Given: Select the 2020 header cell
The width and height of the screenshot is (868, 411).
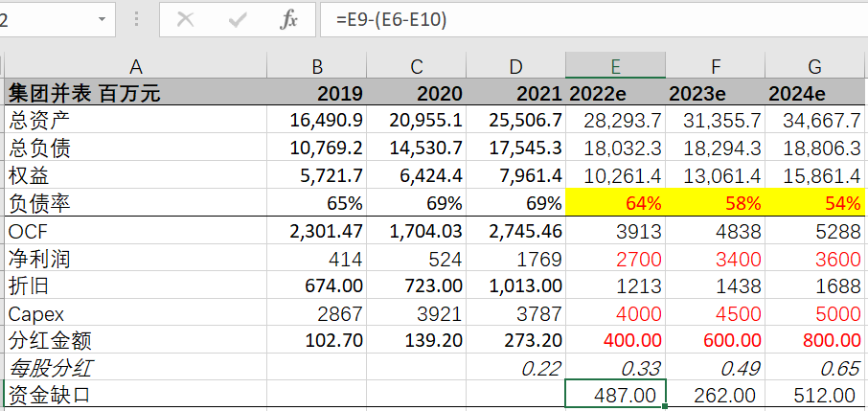Looking at the screenshot, I should [417, 93].
